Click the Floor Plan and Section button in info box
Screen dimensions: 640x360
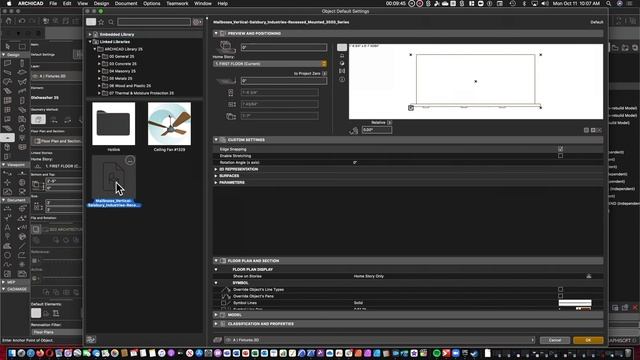(57, 141)
